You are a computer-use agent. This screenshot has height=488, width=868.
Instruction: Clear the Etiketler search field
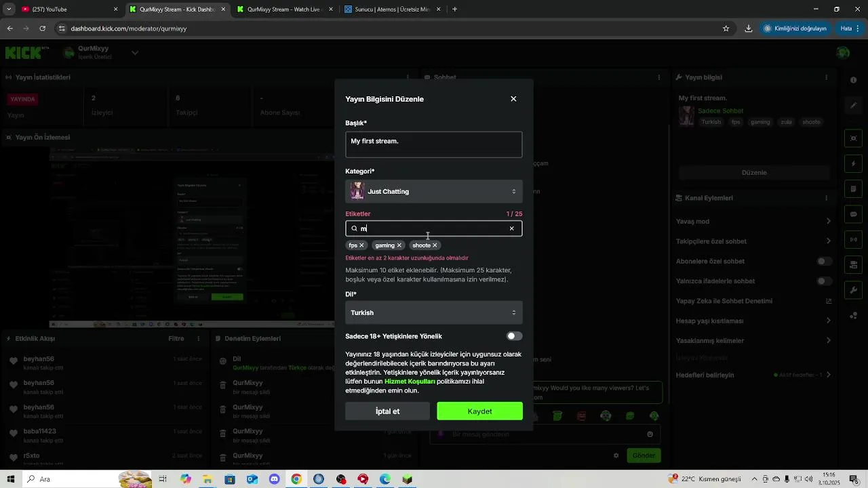pos(511,228)
